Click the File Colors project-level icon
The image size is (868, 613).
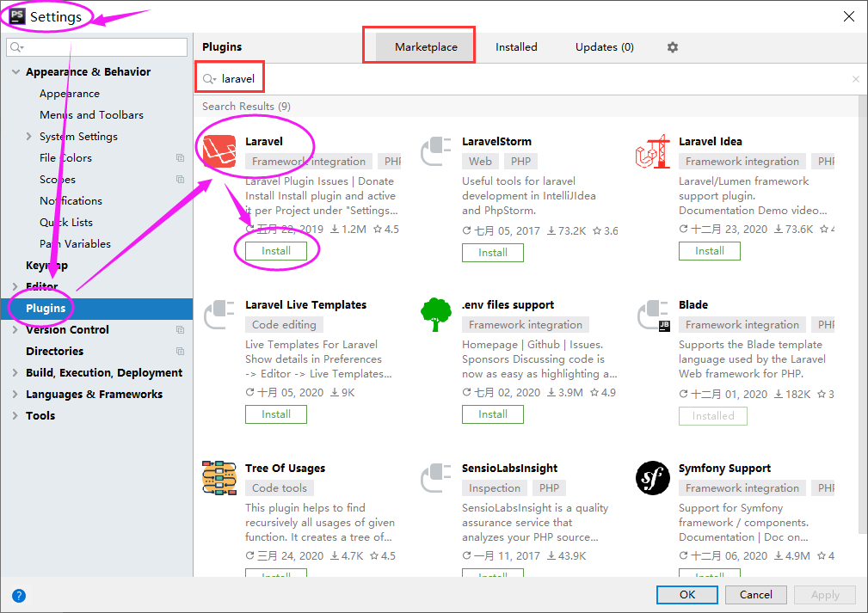tap(180, 157)
